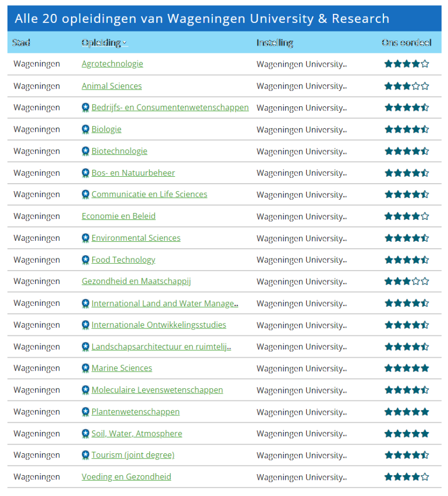Screen dimensions: 448x496
Task: Click Wageningen city in the Agrotechnologie row
Action: (x=37, y=64)
